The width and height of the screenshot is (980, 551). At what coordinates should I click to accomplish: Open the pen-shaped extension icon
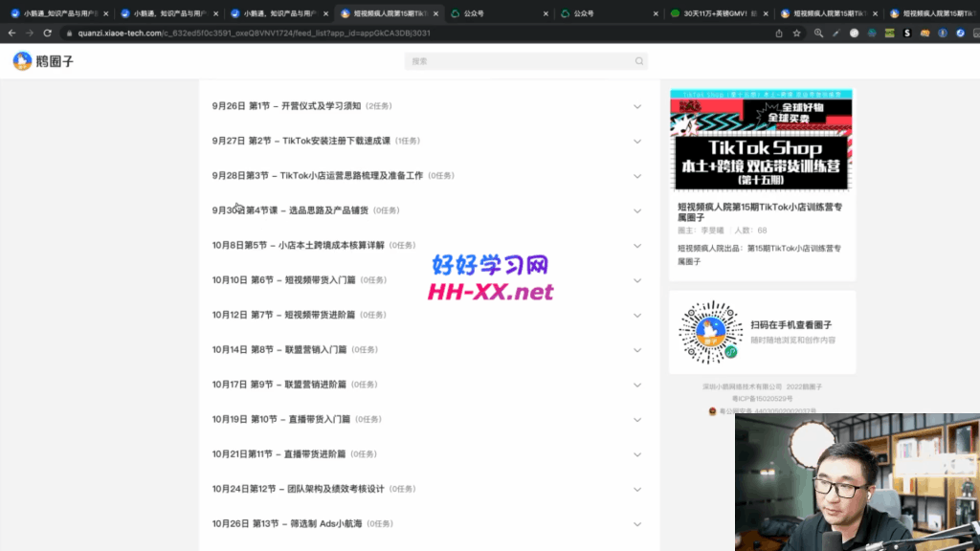[836, 33]
